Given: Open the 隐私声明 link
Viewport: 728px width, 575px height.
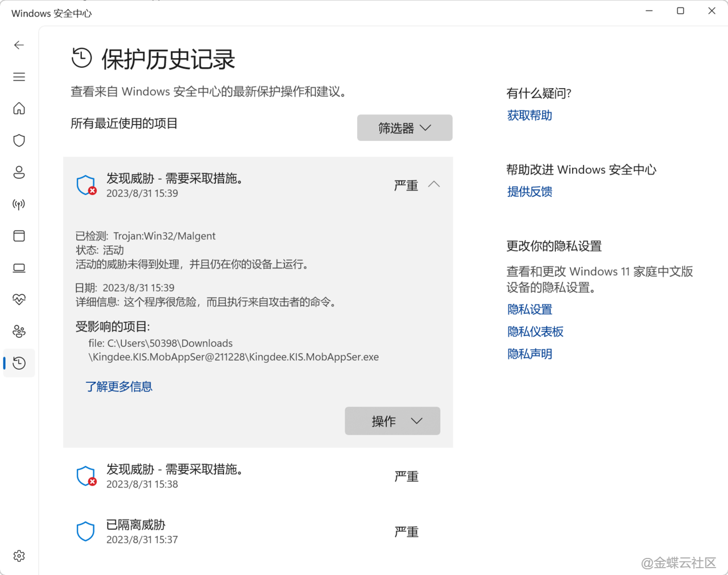Looking at the screenshot, I should pyautogui.click(x=530, y=354).
